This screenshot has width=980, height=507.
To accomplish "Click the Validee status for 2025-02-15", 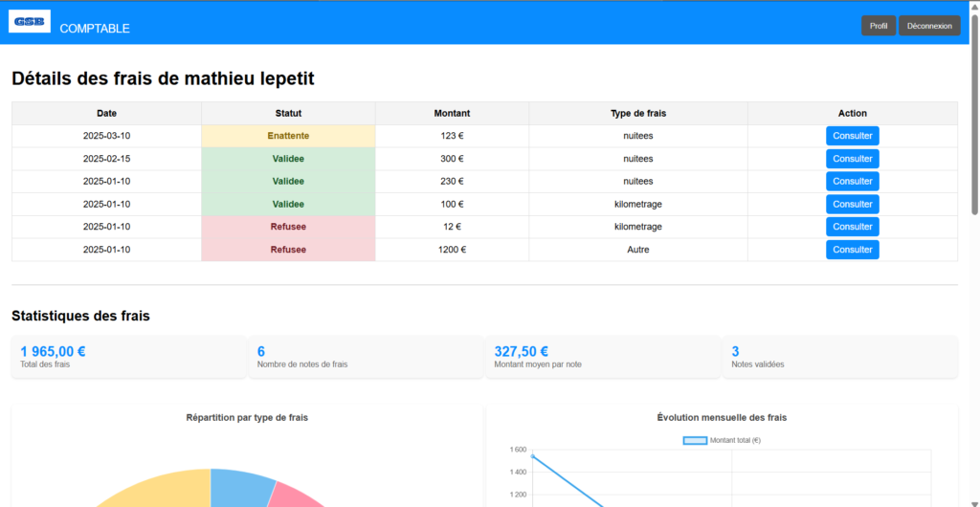I will click(x=288, y=159).
